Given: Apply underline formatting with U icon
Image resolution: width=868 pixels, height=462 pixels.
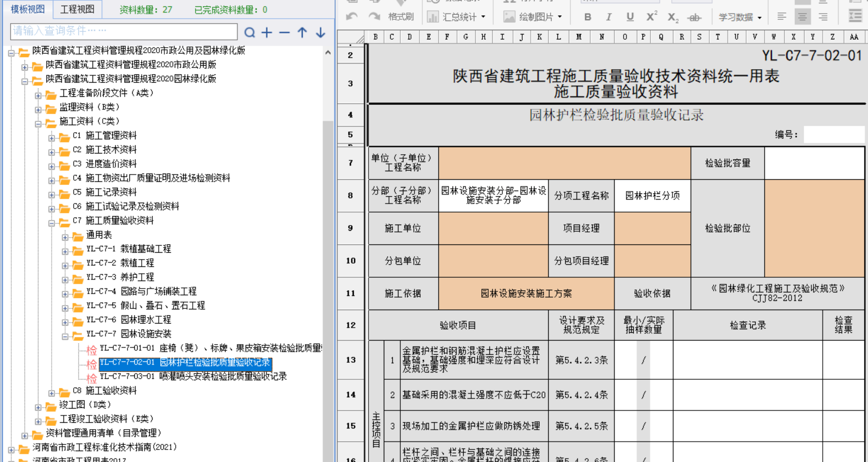Looking at the screenshot, I should click(x=630, y=17).
